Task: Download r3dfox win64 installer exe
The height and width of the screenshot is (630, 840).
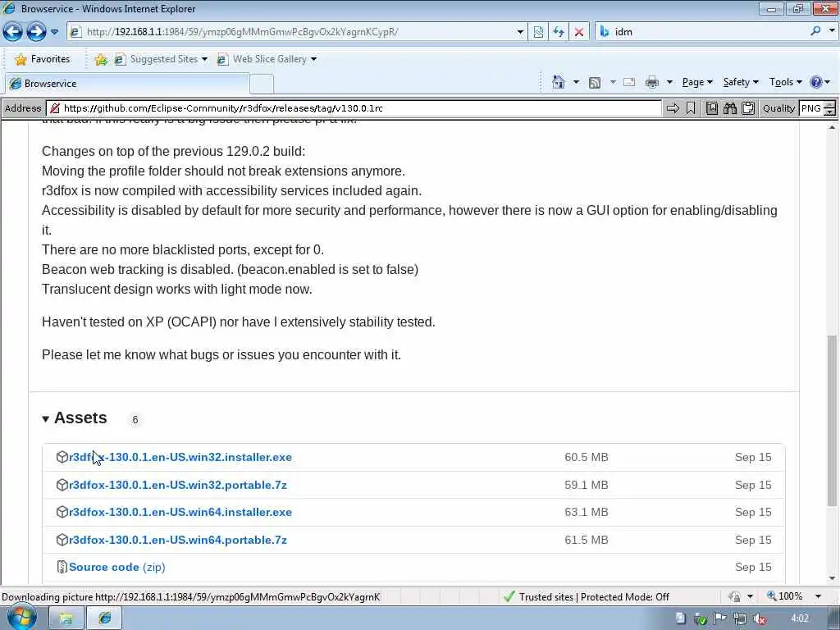Action: pos(180,512)
